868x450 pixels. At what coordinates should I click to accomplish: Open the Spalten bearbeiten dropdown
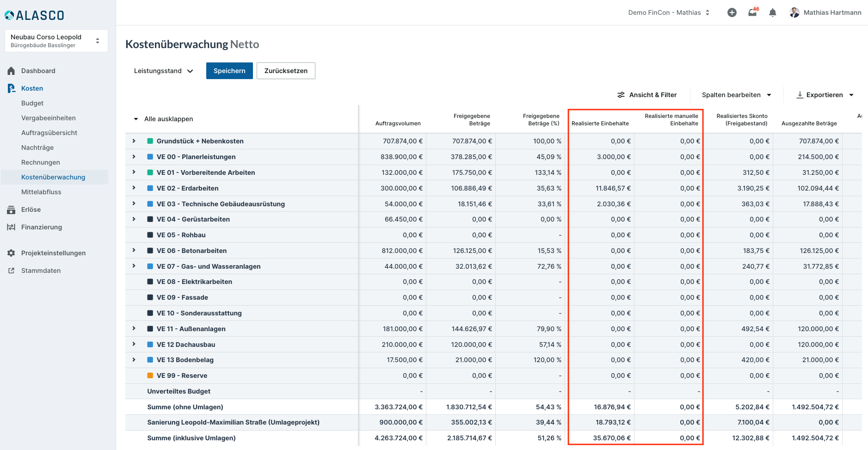(x=736, y=95)
